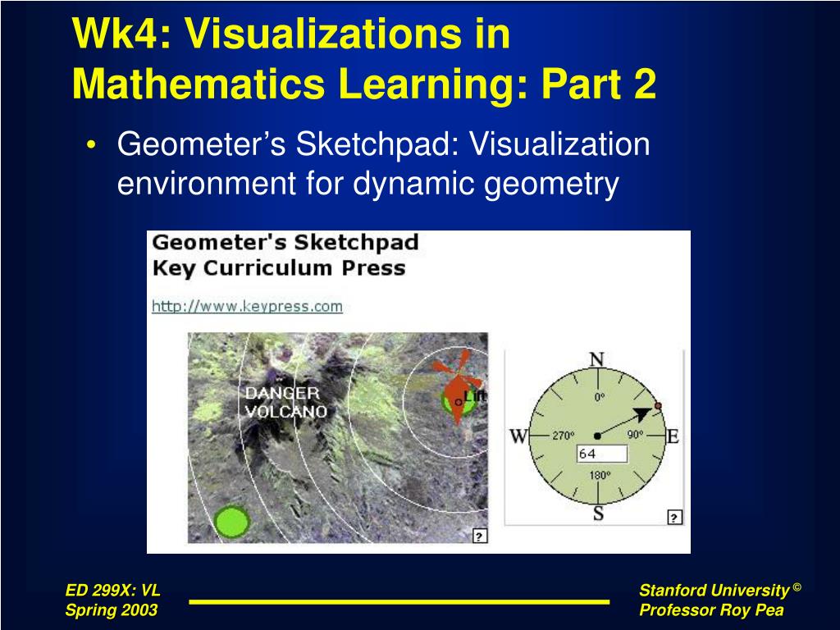Click the 'Key Curriculum Press' text
Screen dimensions: 840x630
coord(279,268)
